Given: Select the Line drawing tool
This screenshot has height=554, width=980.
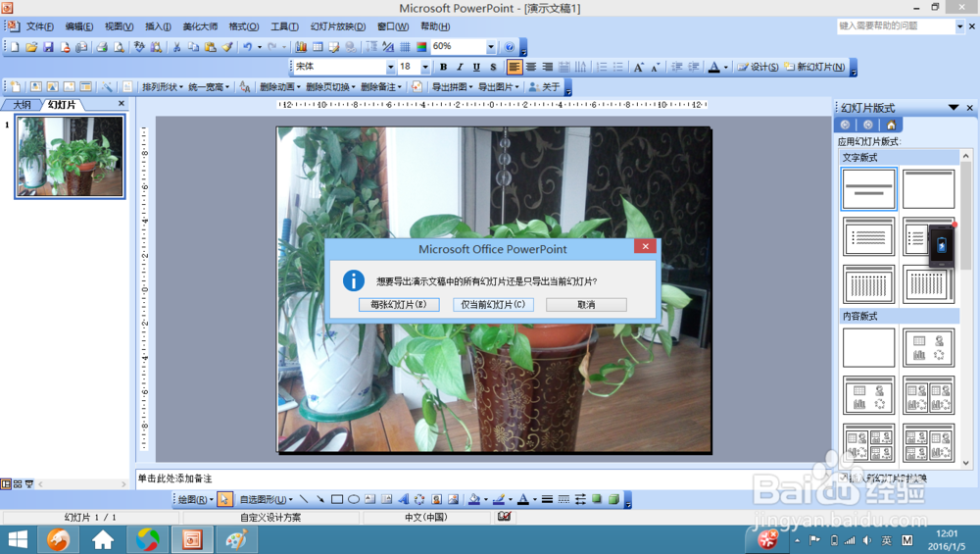Looking at the screenshot, I should coord(304,499).
